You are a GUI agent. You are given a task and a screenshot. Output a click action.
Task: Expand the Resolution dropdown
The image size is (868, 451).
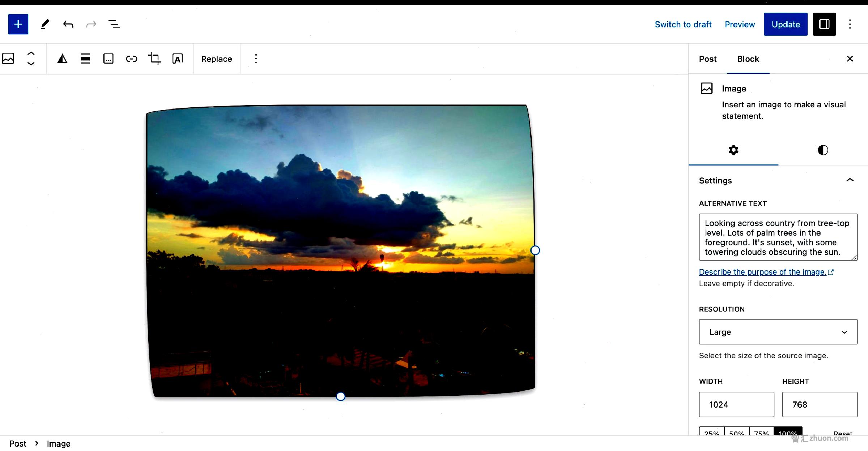pyautogui.click(x=778, y=332)
